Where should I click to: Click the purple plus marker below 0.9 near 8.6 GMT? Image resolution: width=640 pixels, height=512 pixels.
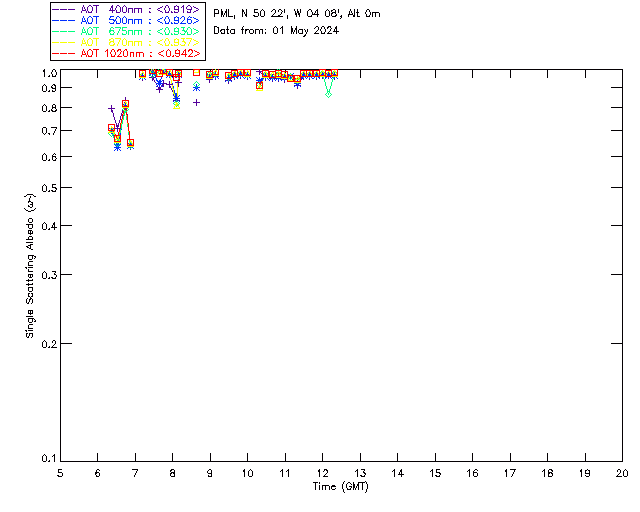[x=196, y=102]
